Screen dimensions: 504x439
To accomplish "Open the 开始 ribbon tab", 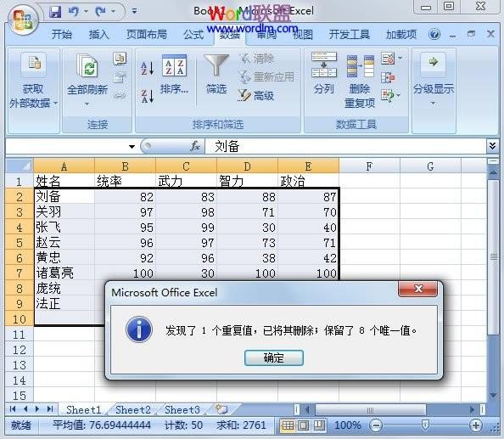I will (x=62, y=34).
